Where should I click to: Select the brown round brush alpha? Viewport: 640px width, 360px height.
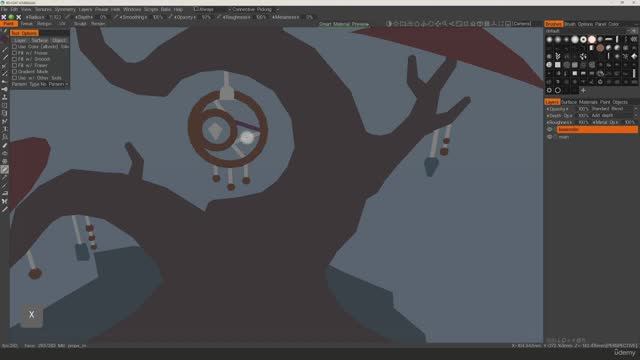point(600,48)
